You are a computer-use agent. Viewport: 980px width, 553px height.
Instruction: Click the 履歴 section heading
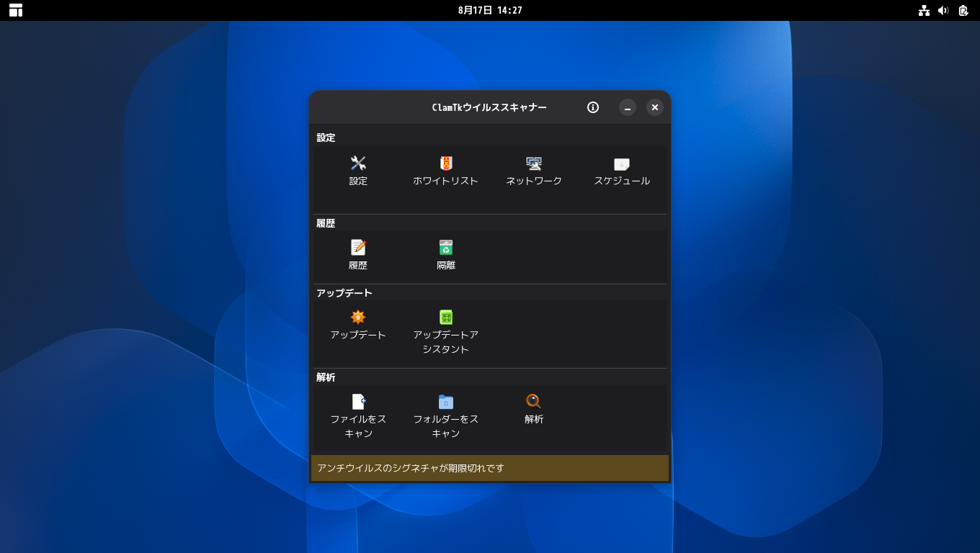[326, 223]
